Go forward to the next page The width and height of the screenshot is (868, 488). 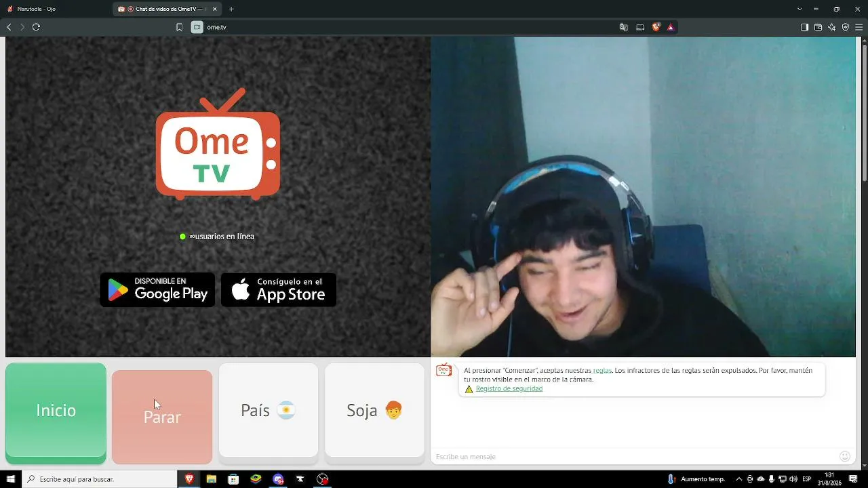(22, 27)
